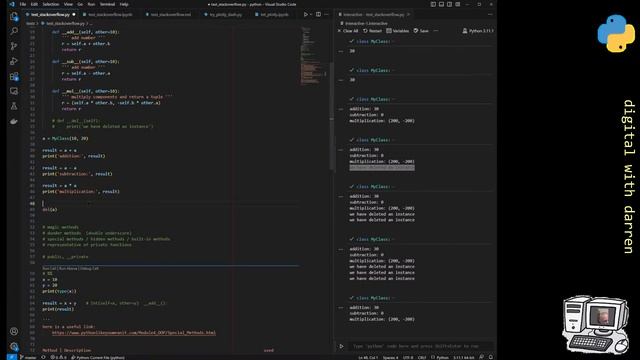This screenshot has height=360, width=640.
Task: Click Run Cell code lens
Action: tap(49, 269)
